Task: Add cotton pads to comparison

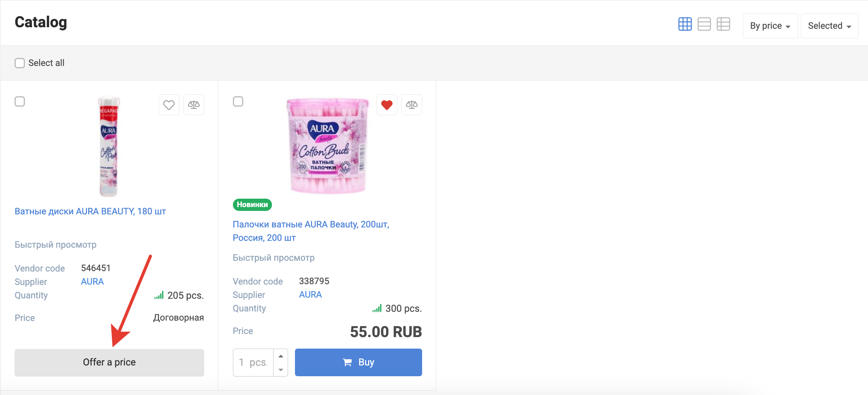Action: [194, 105]
